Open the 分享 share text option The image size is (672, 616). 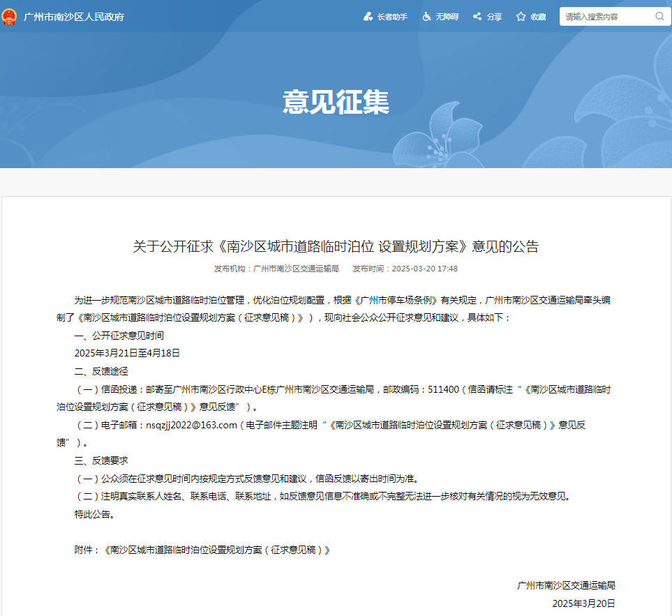coord(494,17)
